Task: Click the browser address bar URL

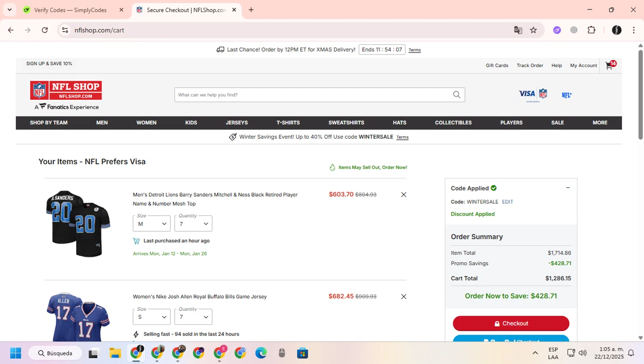Action: coord(99,30)
